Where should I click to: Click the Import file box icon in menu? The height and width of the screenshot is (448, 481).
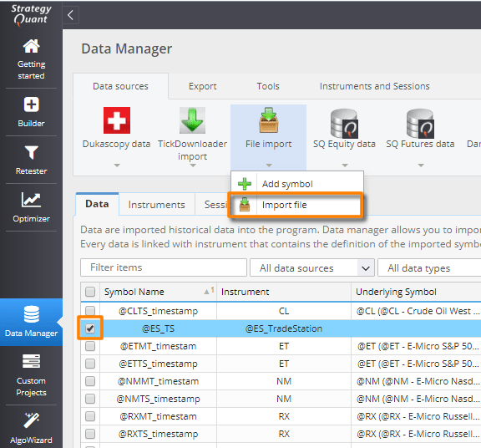(x=245, y=205)
